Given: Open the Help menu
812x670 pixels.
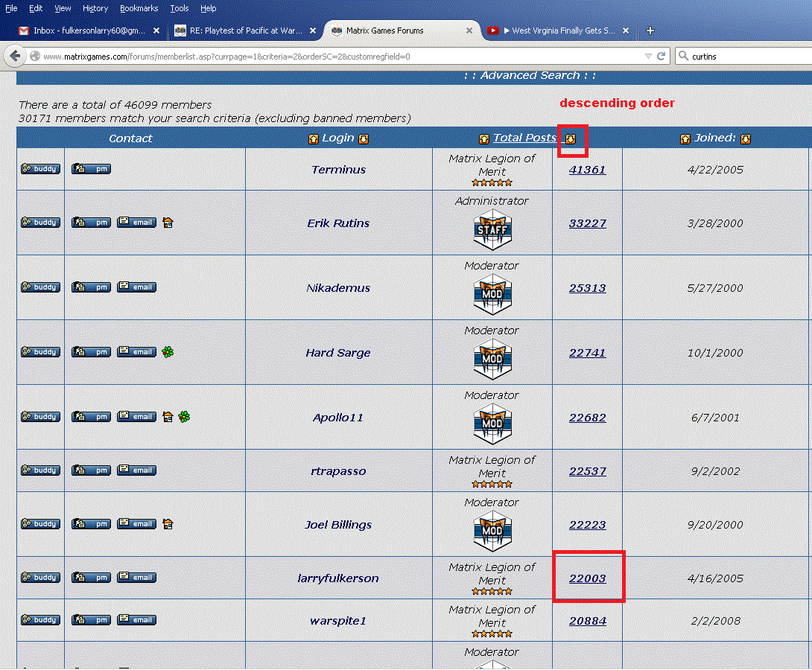Looking at the screenshot, I should [208, 8].
